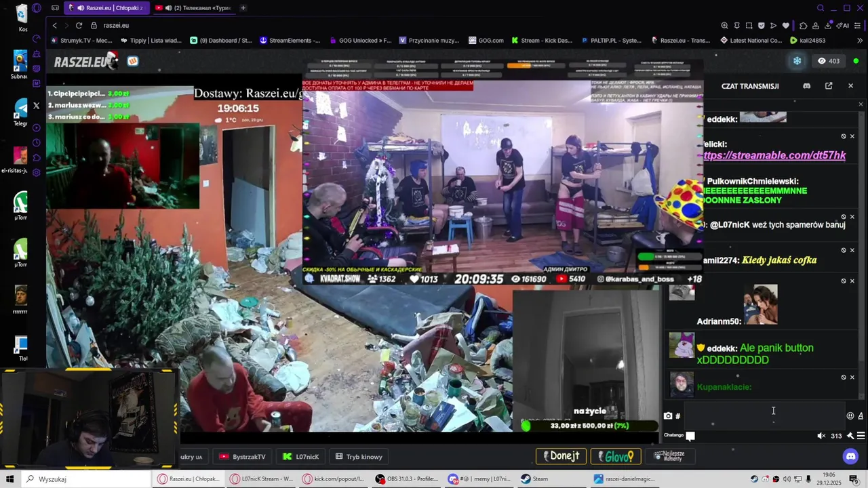Click the orange icon beside Raszei logo
The height and width of the screenshot is (488, 868).
pyautogui.click(x=133, y=61)
